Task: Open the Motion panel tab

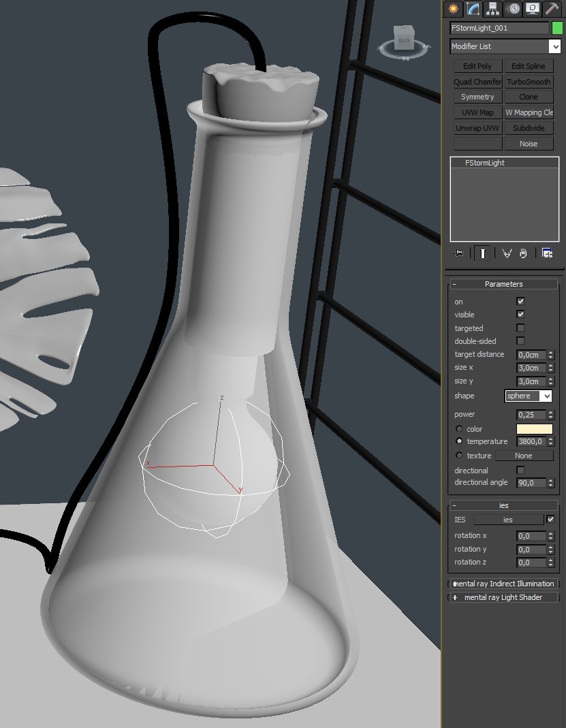Action: tap(512, 8)
